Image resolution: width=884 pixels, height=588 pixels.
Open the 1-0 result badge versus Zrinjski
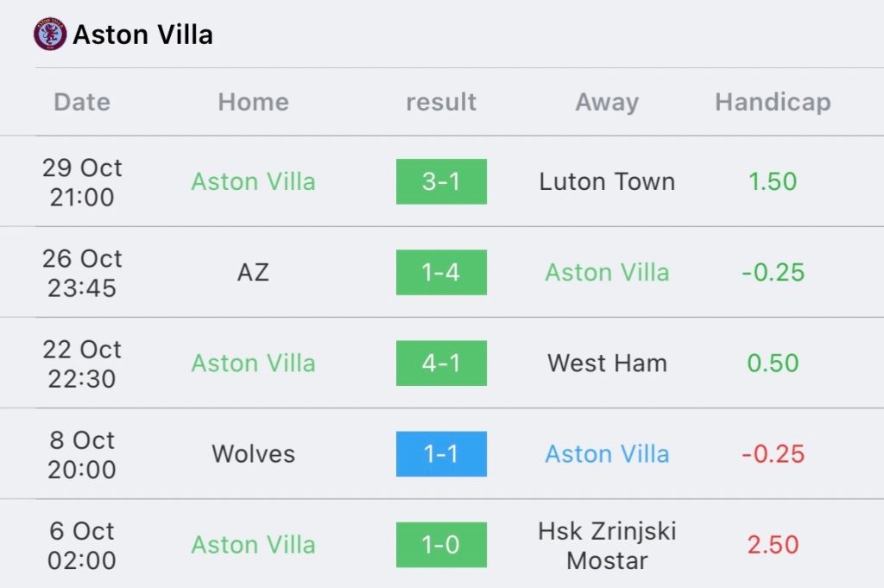tap(441, 544)
